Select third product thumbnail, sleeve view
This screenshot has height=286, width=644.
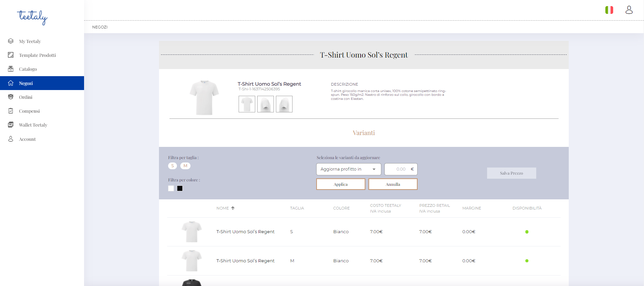[284, 104]
